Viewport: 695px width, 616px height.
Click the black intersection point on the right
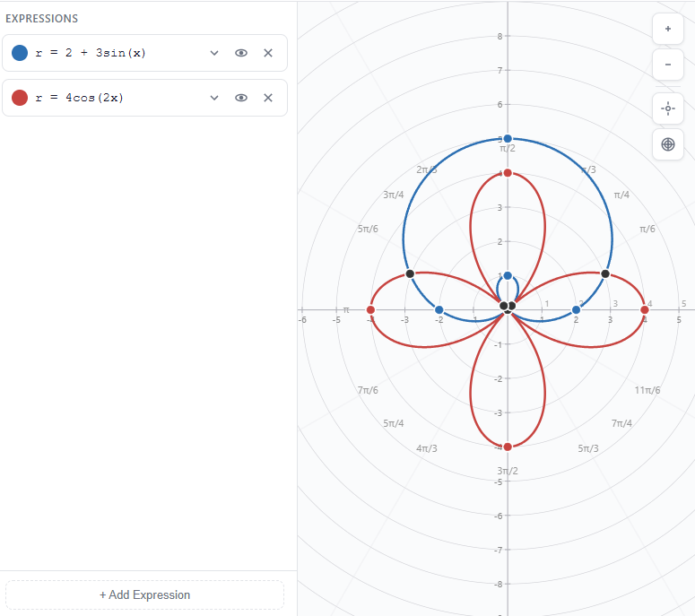[x=605, y=273]
